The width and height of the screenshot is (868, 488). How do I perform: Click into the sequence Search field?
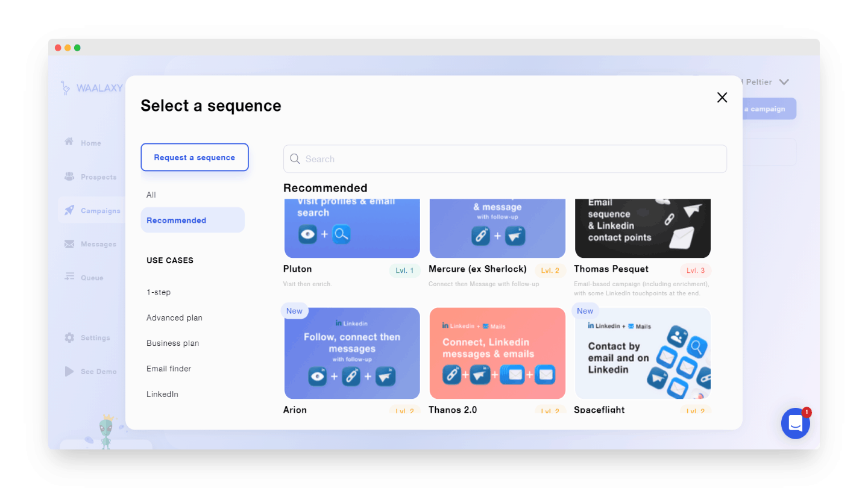click(505, 159)
